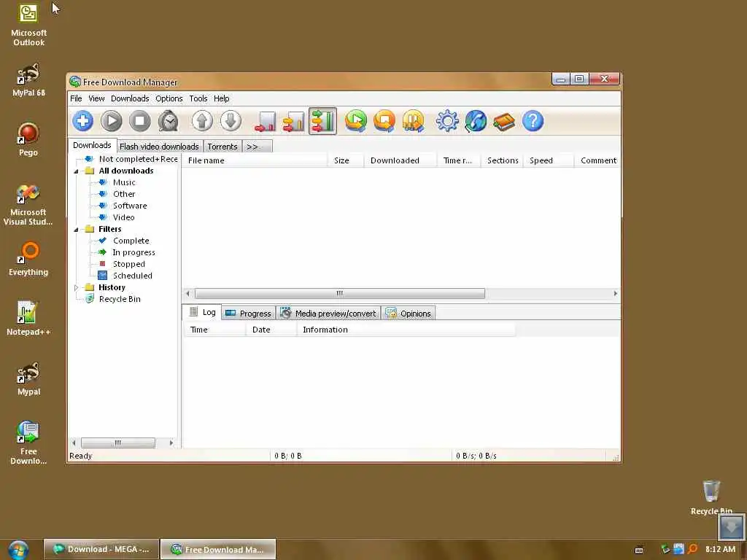Click the download list scroll right arrow
Screen dimensions: 747x560
(x=615, y=294)
